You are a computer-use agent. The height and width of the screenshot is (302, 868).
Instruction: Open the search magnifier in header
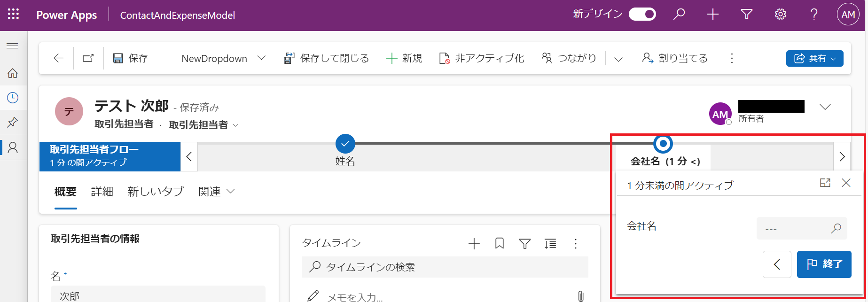point(679,15)
